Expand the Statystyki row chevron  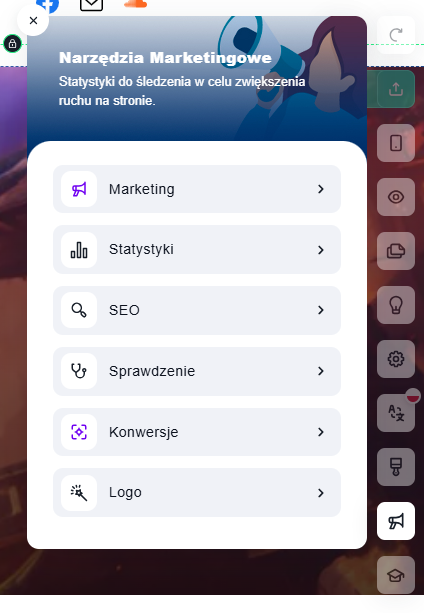(x=321, y=250)
